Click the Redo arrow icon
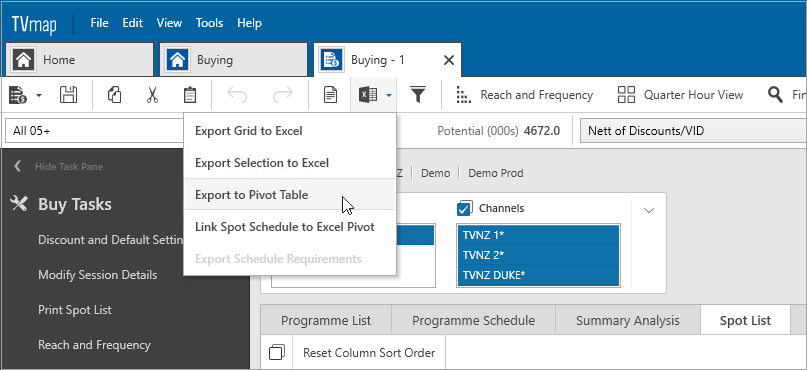Image resolution: width=807 pixels, height=370 pixels. coord(282,95)
